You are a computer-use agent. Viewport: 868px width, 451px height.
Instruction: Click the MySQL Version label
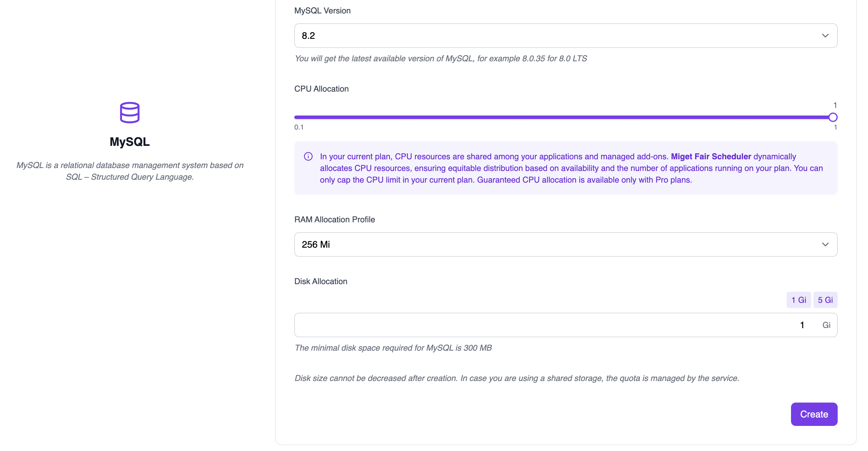click(x=322, y=11)
